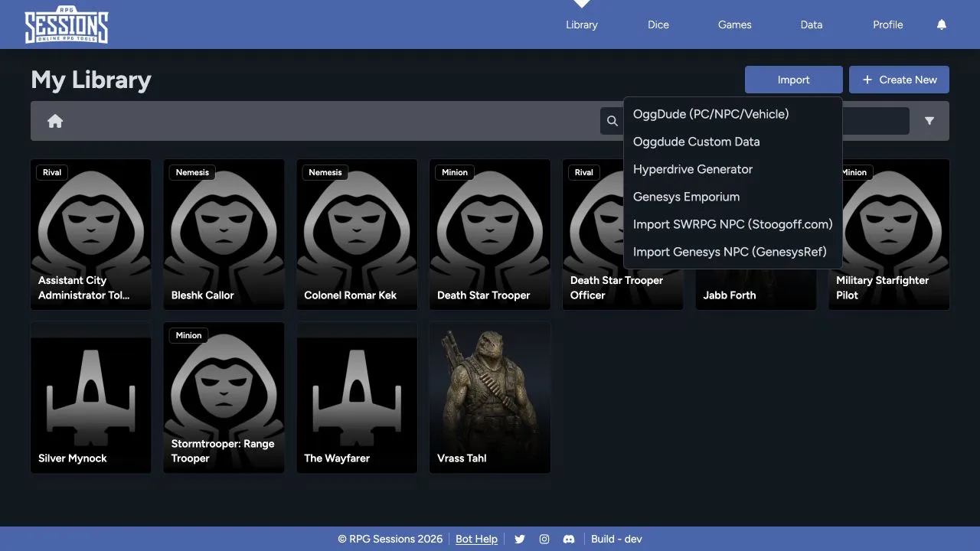Open the Vrass Tahl character card
This screenshot has height=551, width=980.
click(490, 397)
